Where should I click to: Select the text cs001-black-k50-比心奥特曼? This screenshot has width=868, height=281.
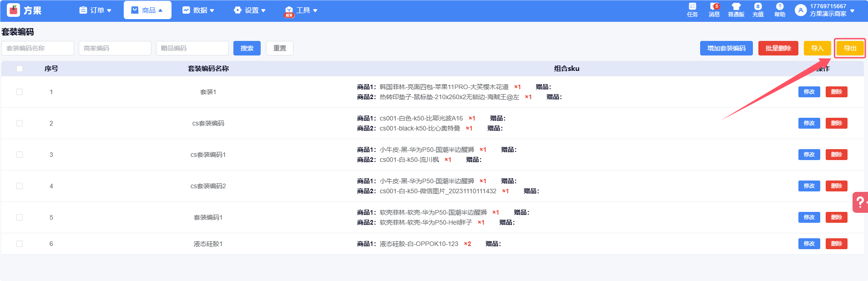(x=420, y=128)
